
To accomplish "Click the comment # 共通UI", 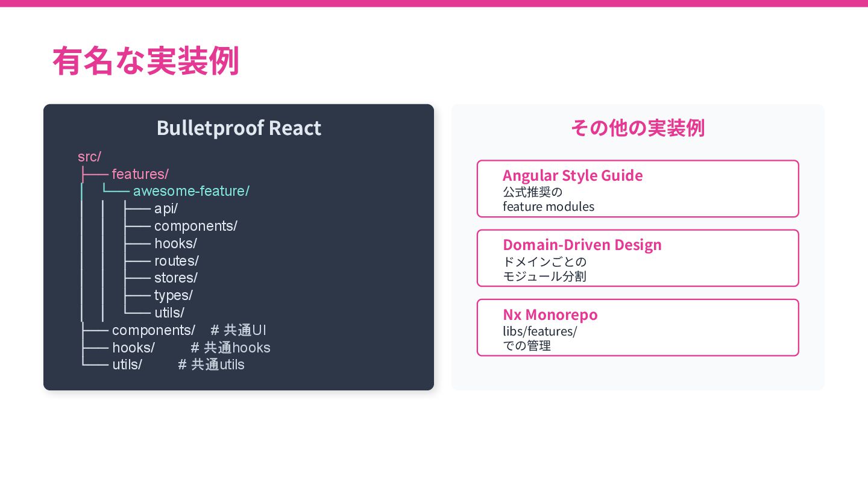I will [238, 330].
